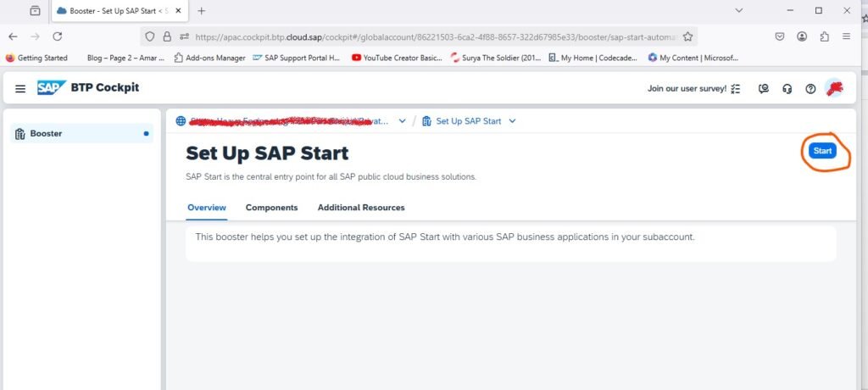Screen dimensions: 868x390
Task: Open the user profile avatar
Action: click(x=834, y=88)
